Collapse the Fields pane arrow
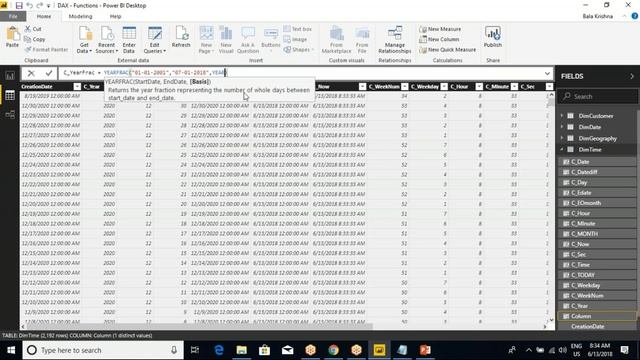The height and width of the screenshot is (360, 640). click(632, 76)
